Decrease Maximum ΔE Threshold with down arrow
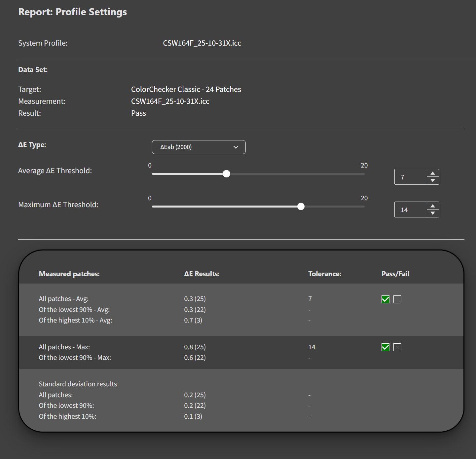476x459 pixels. (x=433, y=213)
